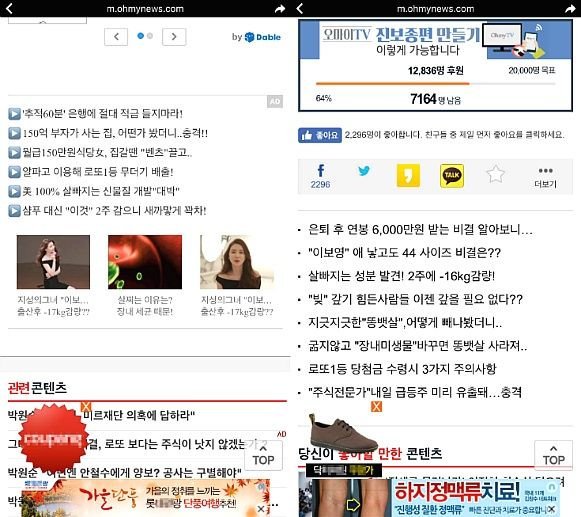
Task: Click small red AD label near TOP button
Action: pyautogui.click(x=282, y=434)
